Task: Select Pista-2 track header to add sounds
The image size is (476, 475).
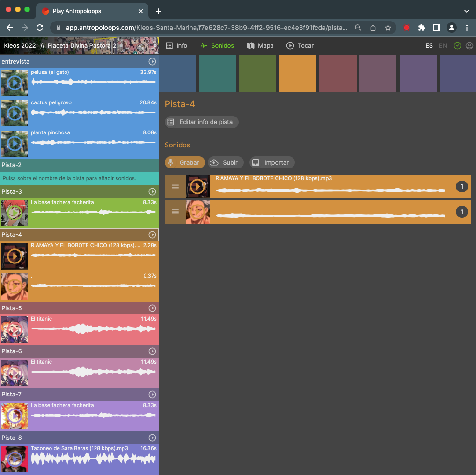Action: coord(12,165)
